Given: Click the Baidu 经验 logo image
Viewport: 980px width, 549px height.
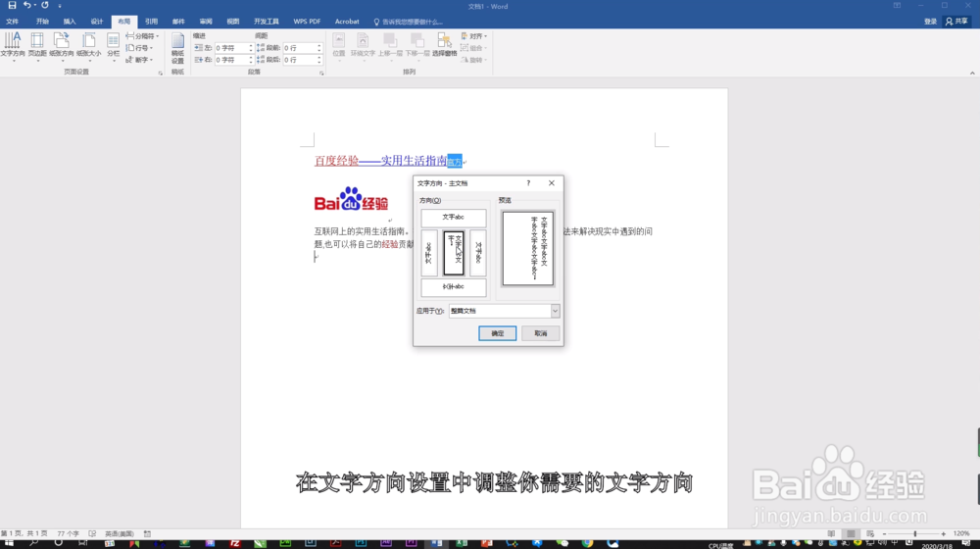Looking at the screenshot, I should [351, 199].
